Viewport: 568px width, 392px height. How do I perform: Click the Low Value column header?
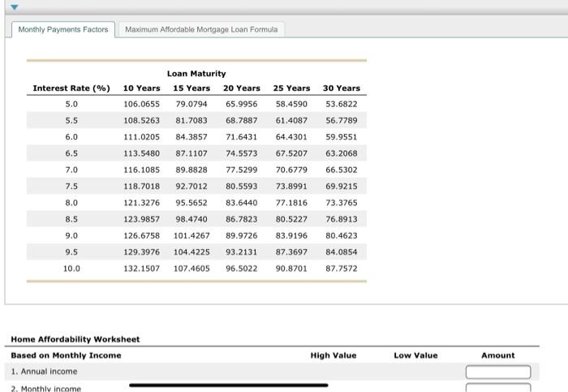[x=415, y=355]
